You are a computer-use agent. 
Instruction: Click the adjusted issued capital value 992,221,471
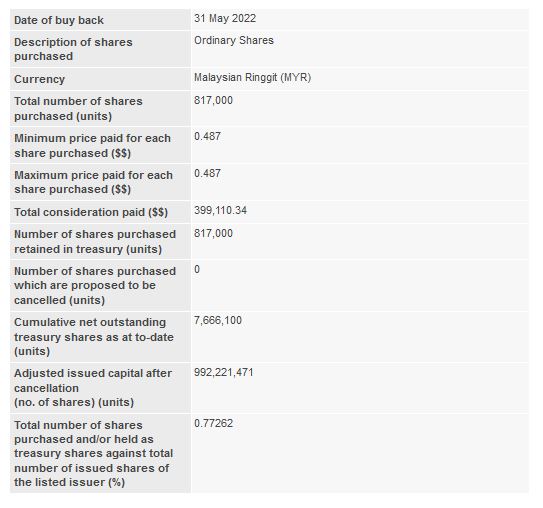pos(224,372)
